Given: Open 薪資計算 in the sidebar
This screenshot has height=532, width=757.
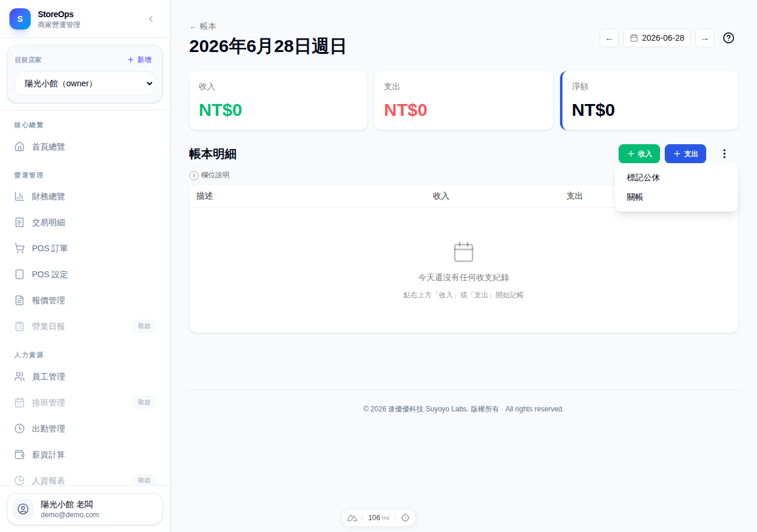Looking at the screenshot, I should coord(85,455).
